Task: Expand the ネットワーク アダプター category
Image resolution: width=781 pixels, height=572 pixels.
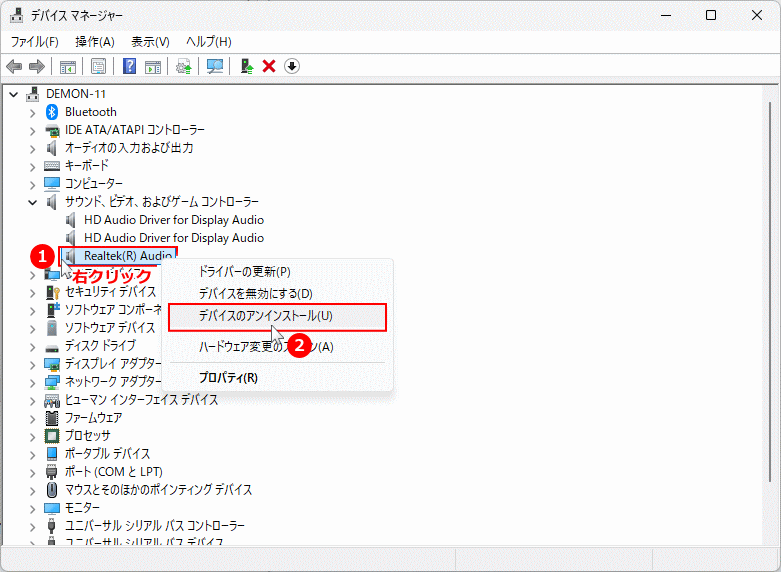Action: pos(32,383)
